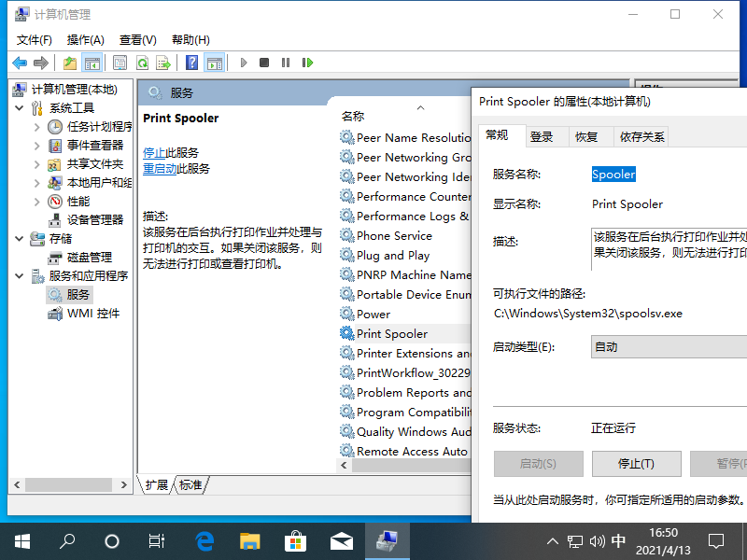Switch to the 扩展 view tab

click(x=157, y=484)
